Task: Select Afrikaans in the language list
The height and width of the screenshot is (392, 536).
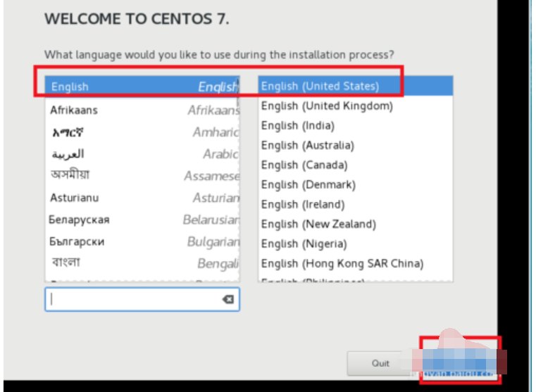Action: 141,110
